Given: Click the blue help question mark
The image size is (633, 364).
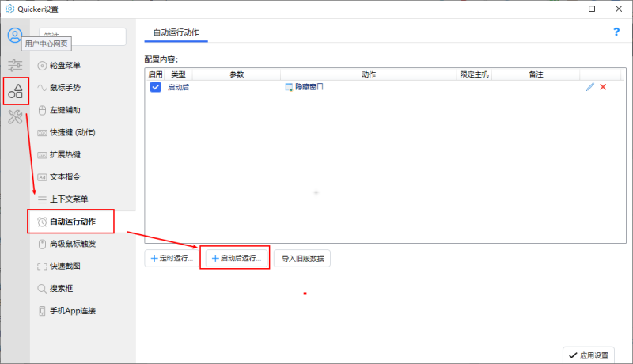Looking at the screenshot, I should [x=616, y=32].
